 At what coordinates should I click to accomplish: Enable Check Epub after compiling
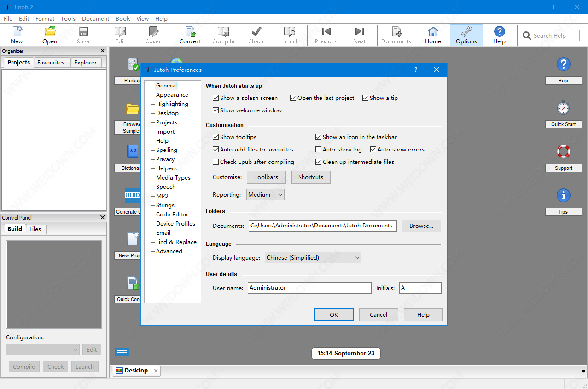216,162
